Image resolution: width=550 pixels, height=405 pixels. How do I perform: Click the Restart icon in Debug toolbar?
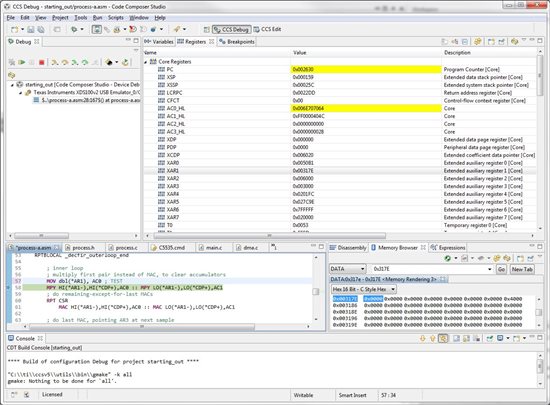[125, 62]
